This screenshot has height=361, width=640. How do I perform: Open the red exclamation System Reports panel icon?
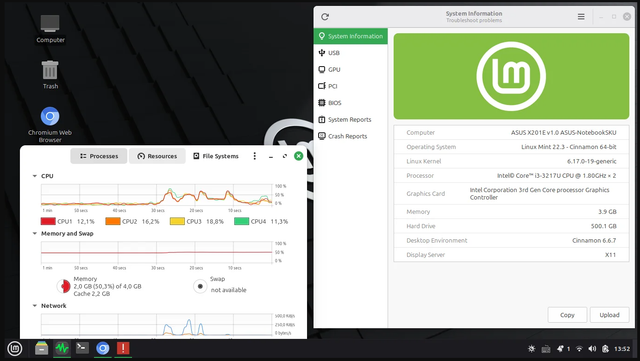coord(123,348)
